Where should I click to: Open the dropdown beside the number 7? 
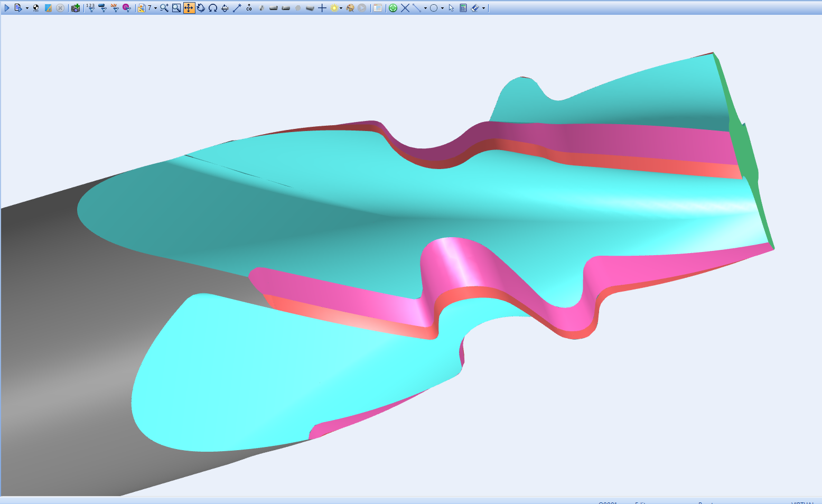pyautogui.click(x=155, y=8)
